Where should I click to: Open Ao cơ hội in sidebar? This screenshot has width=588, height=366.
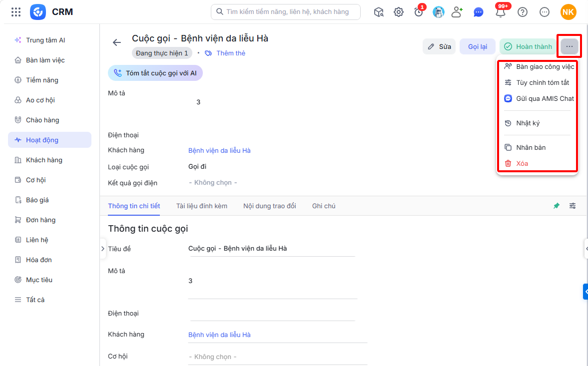pos(49,100)
